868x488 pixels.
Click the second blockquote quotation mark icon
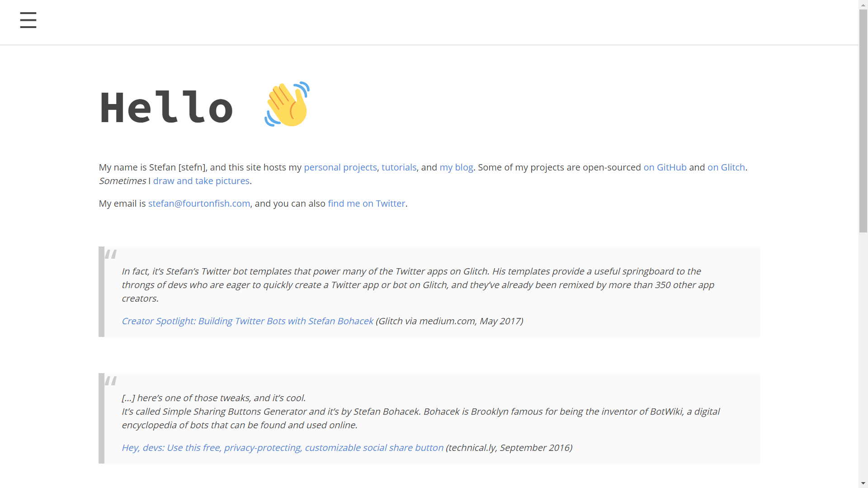111,381
